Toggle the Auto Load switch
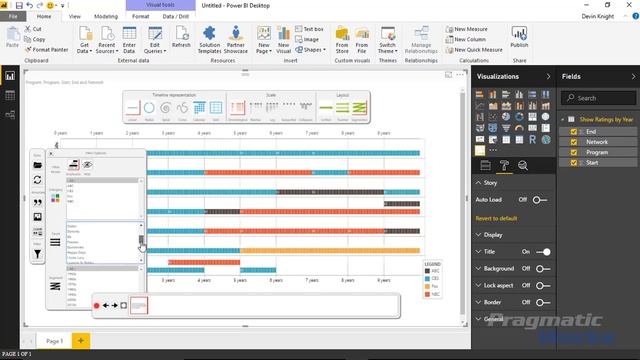Screen dimensions: 640x360 click(x=540, y=200)
